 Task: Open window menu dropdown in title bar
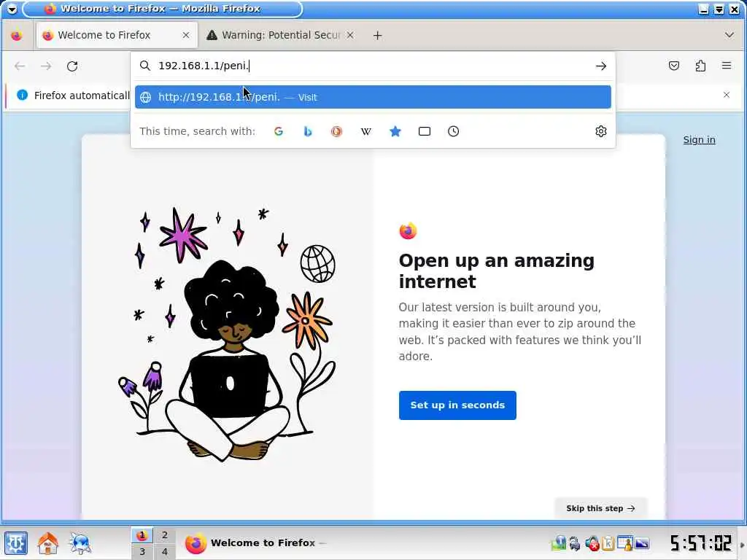click(12, 9)
